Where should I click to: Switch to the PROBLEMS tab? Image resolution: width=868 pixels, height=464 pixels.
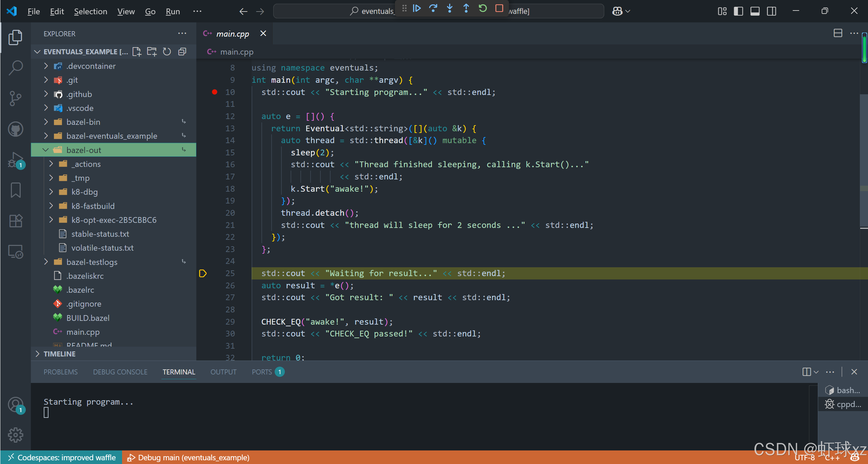(61, 372)
